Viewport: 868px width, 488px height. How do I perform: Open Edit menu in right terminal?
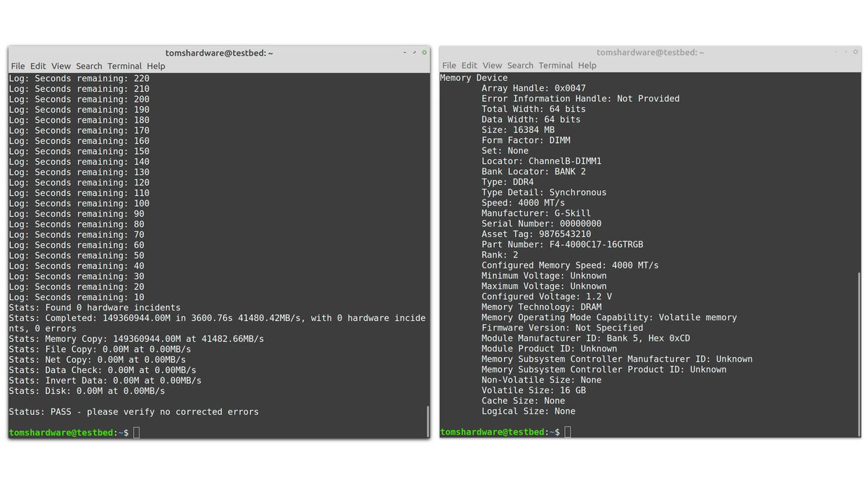(x=469, y=65)
